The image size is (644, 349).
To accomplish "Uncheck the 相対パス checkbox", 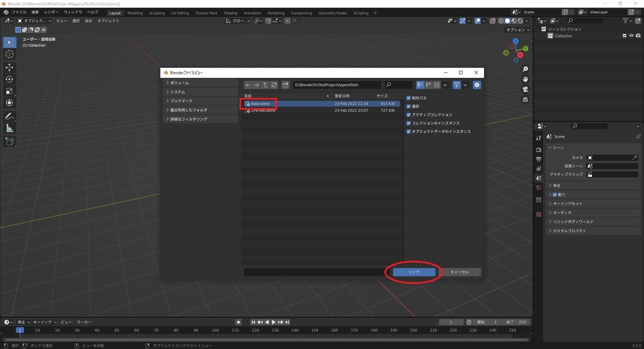I will [408, 98].
